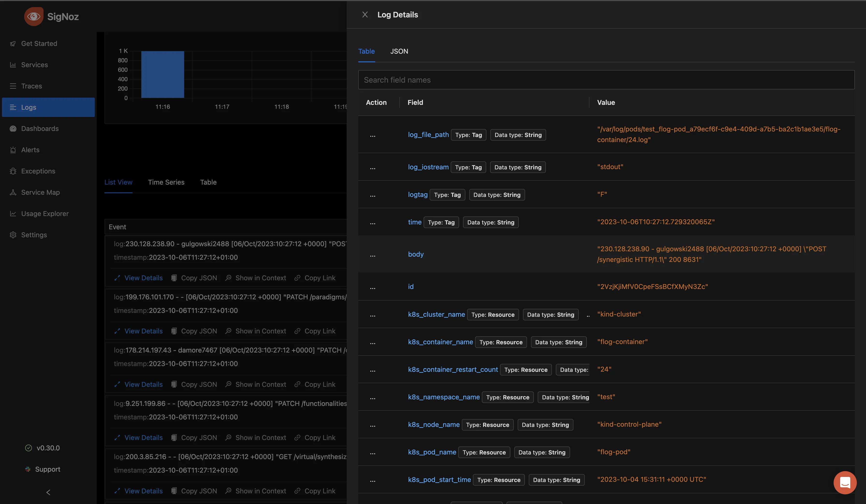Click the "flog-container" value
The width and height of the screenshot is (866, 504).
click(x=622, y=342)
